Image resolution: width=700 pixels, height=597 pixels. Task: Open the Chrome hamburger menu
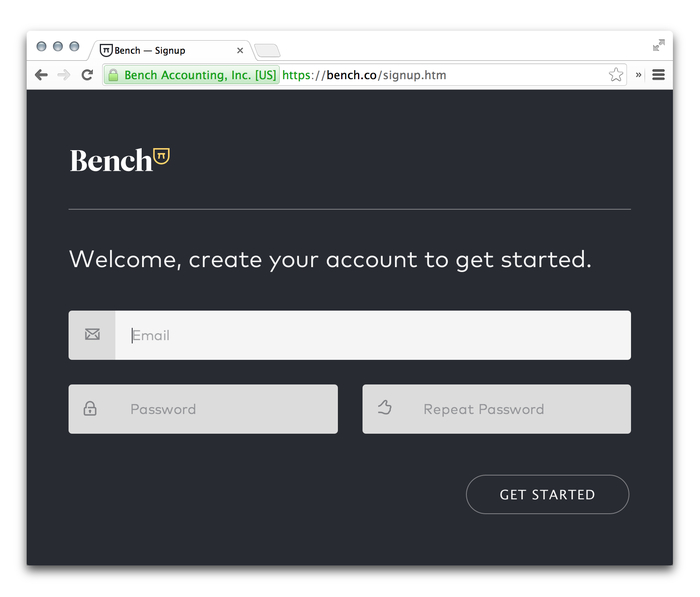click(659, 75)
